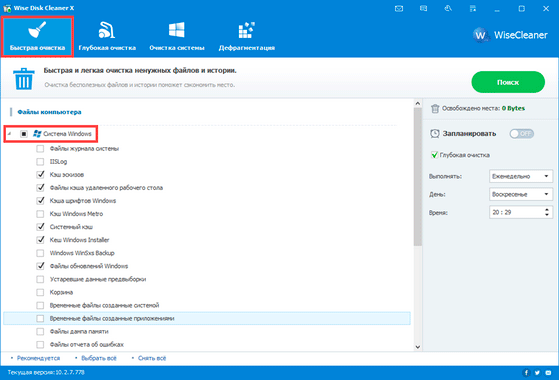Click the feedback chat icon in title bar

424,9
